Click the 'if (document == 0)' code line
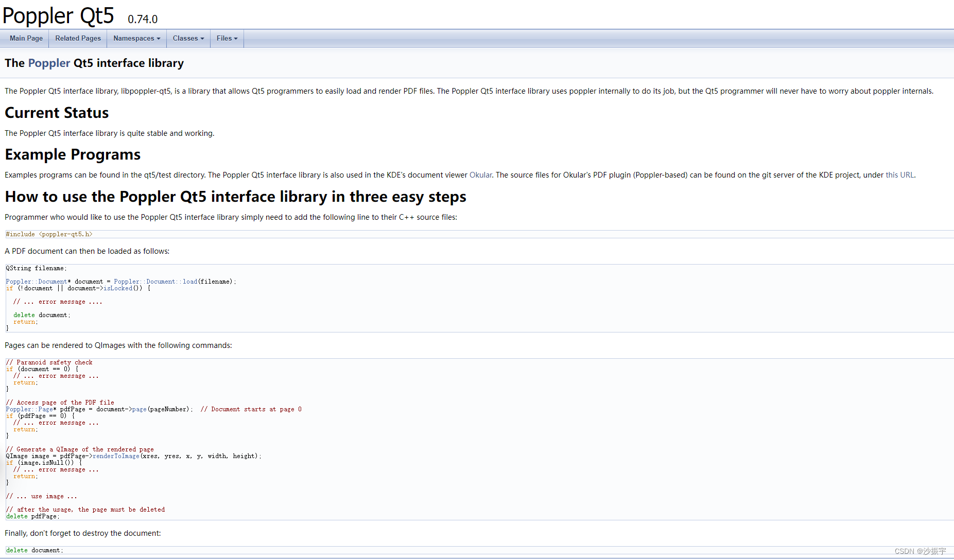This screenshot has height=560, width=954. coord(42,369)
